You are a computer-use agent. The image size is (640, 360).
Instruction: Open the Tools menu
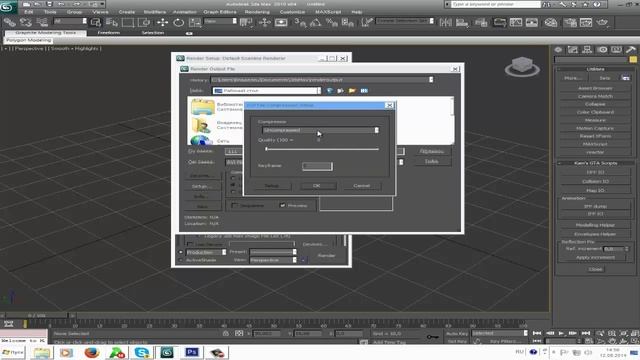click(50, 12)
